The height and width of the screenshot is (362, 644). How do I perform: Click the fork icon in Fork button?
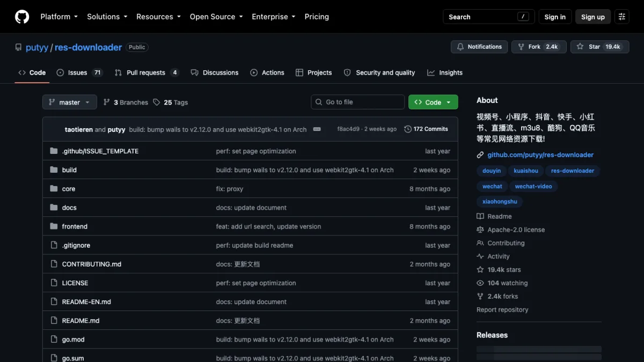[521, 47]
